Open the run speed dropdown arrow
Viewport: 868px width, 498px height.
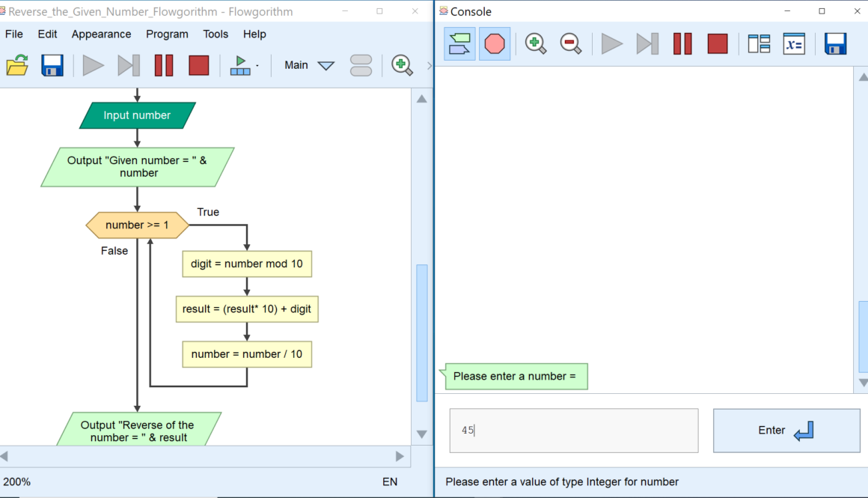(257, 66)
